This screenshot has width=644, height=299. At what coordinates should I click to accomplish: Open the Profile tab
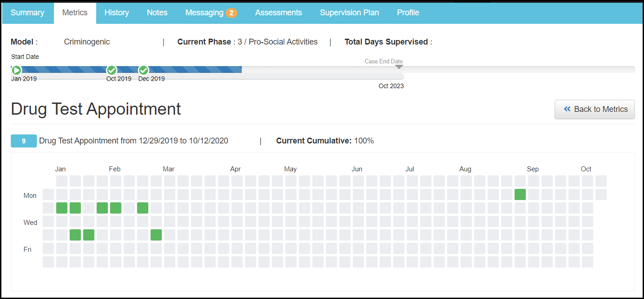pos(408,13)
